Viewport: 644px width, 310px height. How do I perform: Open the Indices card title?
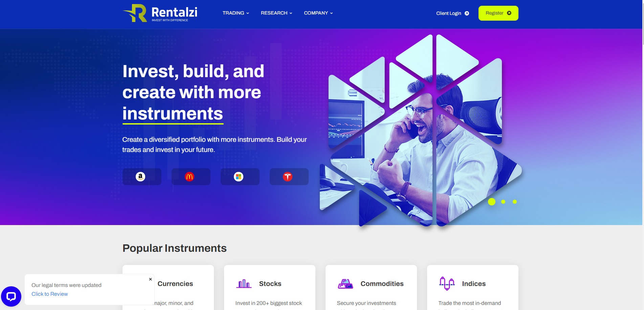[474, 284]
